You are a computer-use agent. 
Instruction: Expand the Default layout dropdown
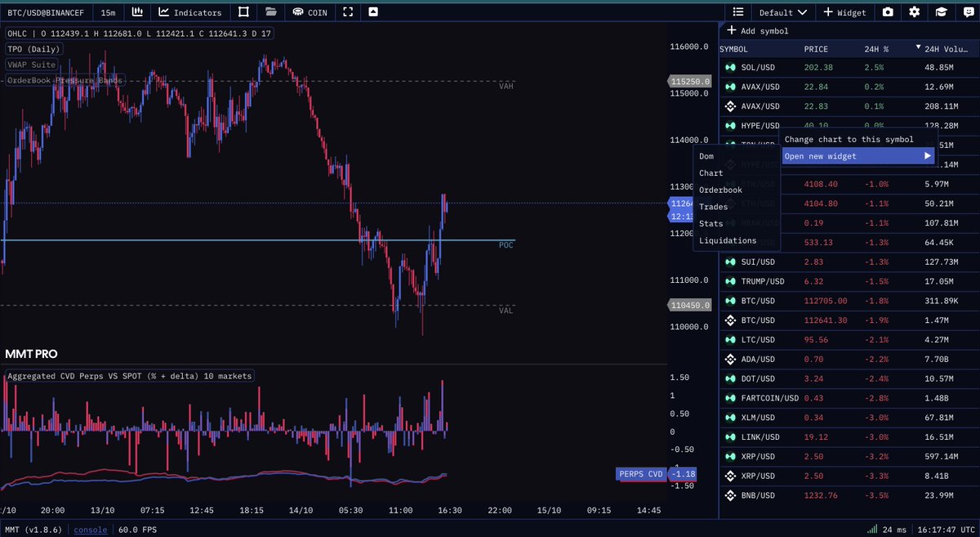782,12
